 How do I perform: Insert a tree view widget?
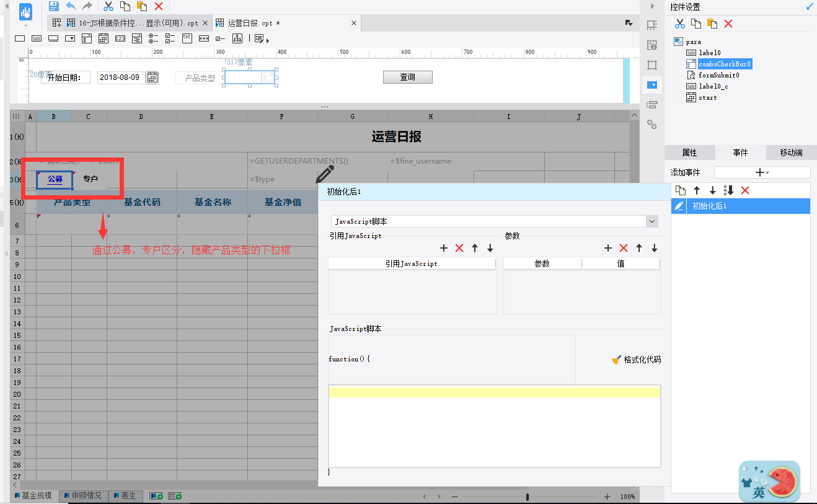pyautogui.click(x=237, y=38)
